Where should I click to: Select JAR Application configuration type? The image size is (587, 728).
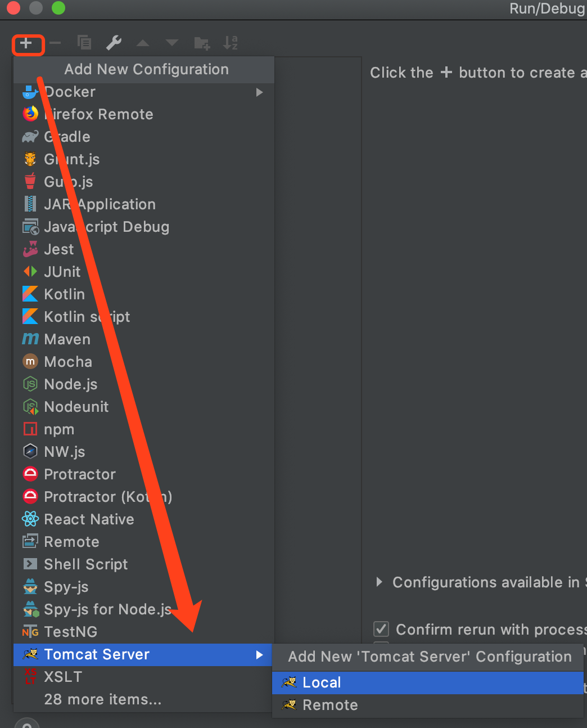[x=144, y=204]
